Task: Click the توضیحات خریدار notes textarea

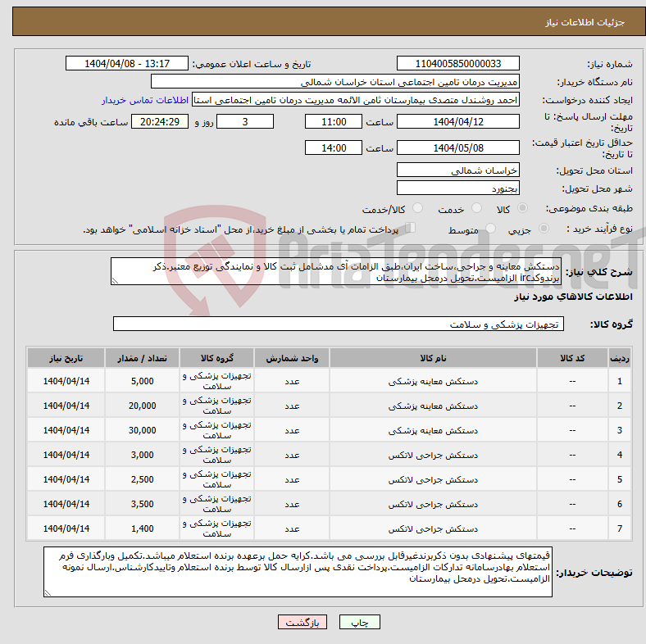Action: 298,572
